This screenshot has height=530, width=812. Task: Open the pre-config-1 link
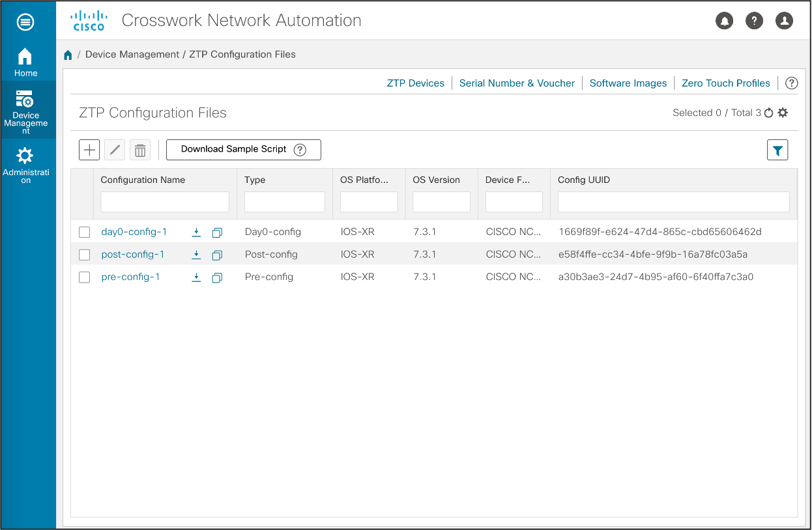click(x=130, y=277)
